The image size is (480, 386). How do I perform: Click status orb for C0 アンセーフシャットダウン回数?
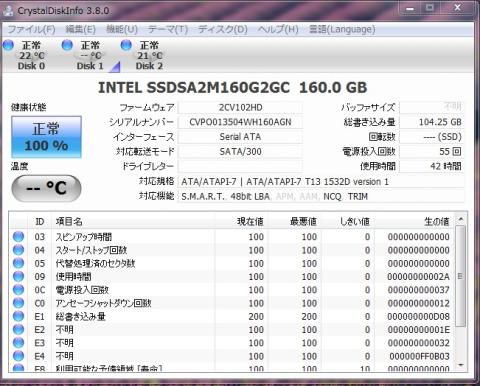pyautogui.click(x=18, y=303)
